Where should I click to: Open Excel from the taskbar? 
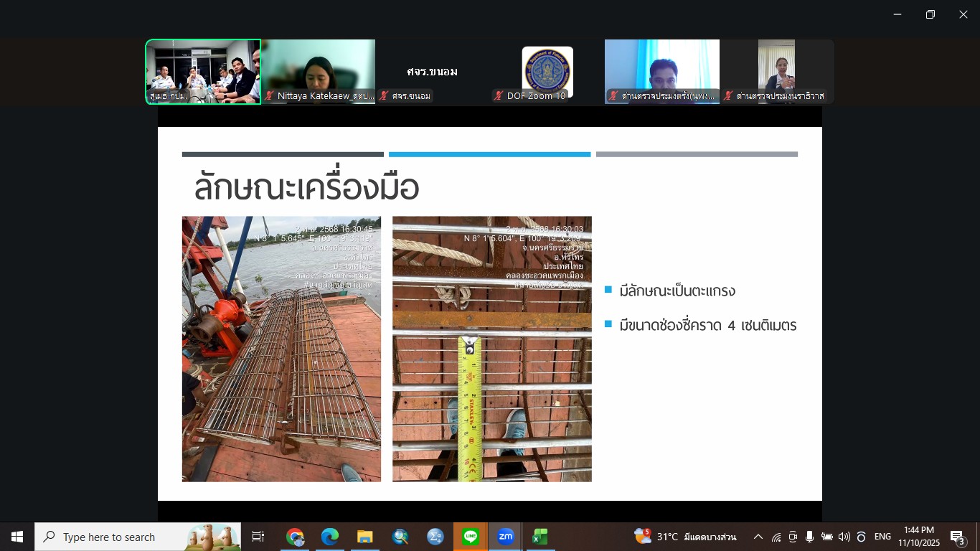pos(540,537)
